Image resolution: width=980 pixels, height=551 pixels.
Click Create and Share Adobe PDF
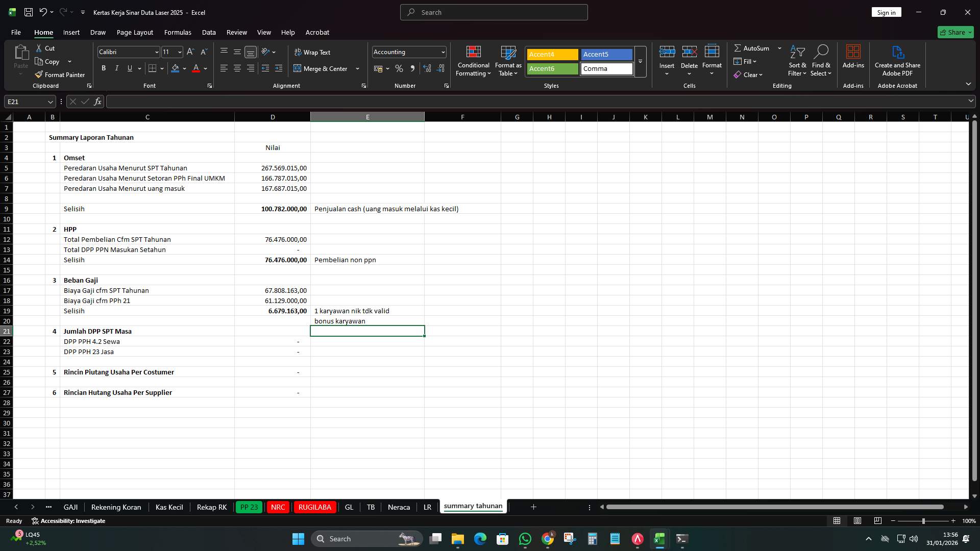tap(897, 60)
